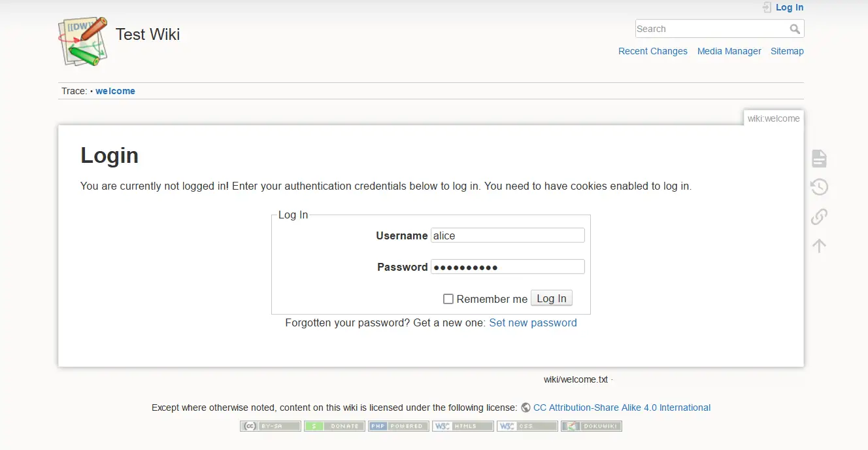This screenshot has width=868, height=450.
Task: Submit with the Log In button
Action: 552,298
